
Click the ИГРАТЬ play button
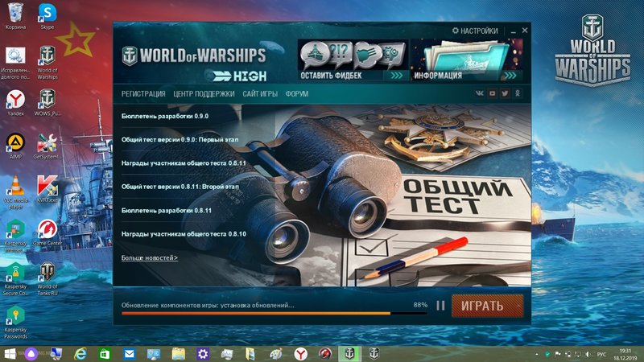[x=488, y=306]
